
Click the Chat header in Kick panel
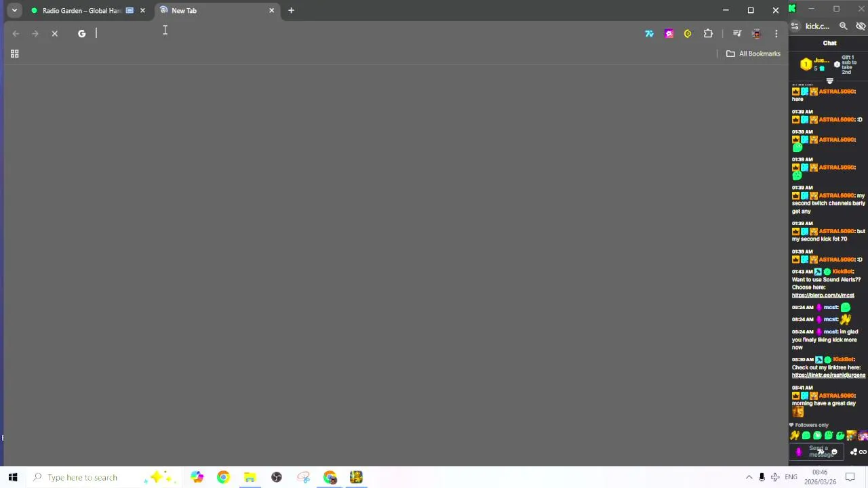[x=830, y=43]
